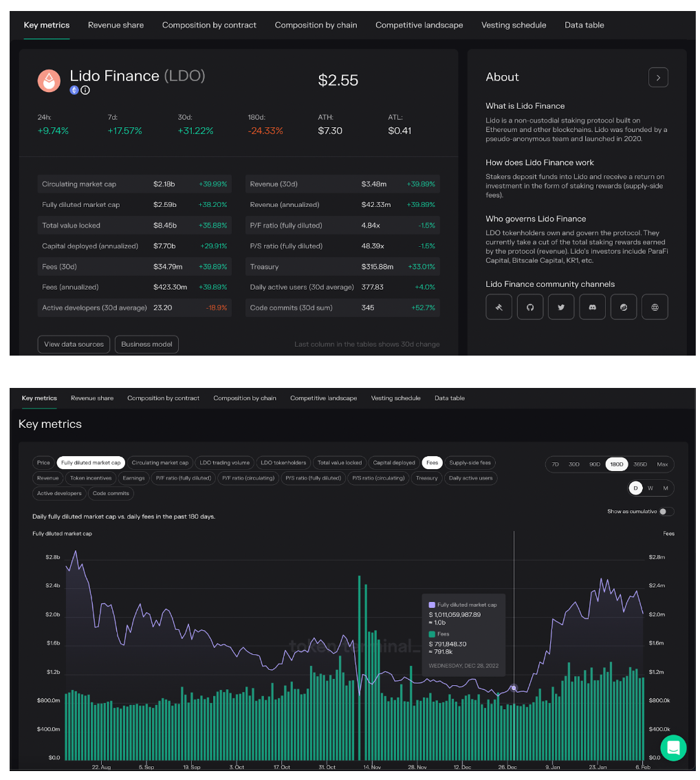
Task: Open the governance forum gavel icon
Action: [499, 307]
